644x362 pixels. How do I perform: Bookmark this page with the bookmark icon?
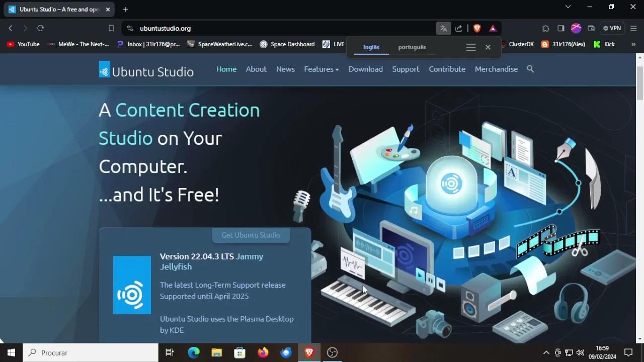[x=111, y=28]
